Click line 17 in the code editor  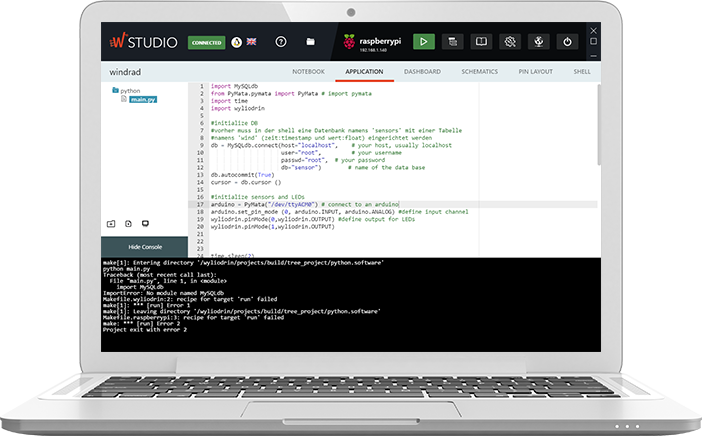(x=300, y=203)
